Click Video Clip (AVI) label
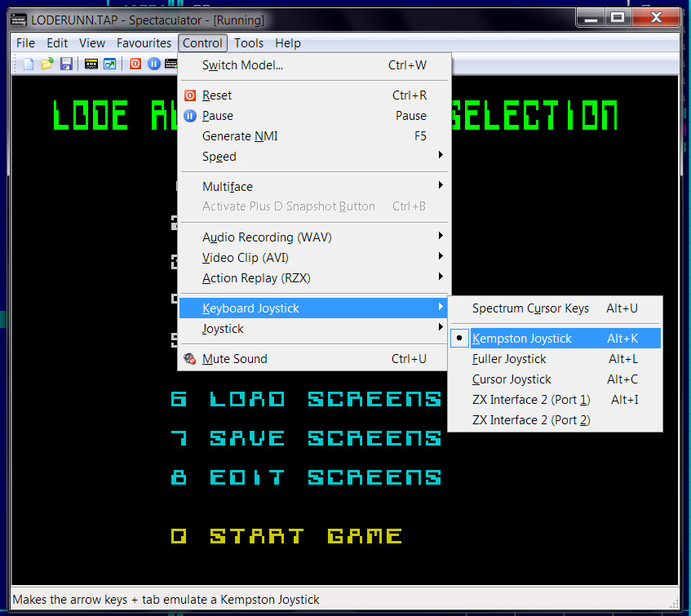 [x=246, y=258]
